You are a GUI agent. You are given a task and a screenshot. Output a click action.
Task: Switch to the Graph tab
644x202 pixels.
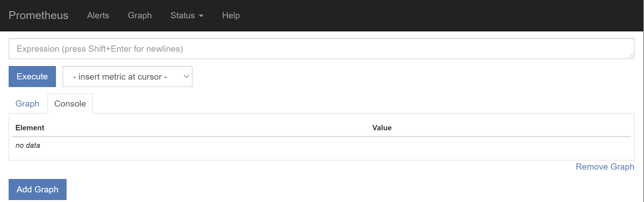[27, 104]
